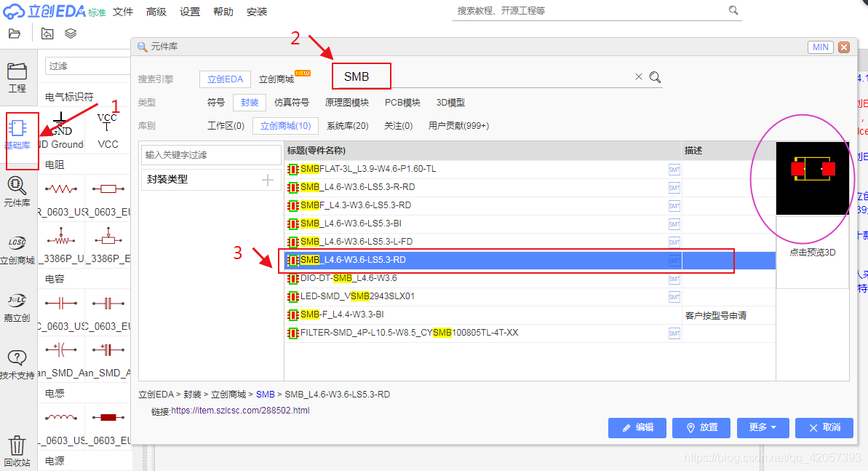Open the 基础库 basic library panel
This screenshot has width=868, height=471.
(17, 135)
